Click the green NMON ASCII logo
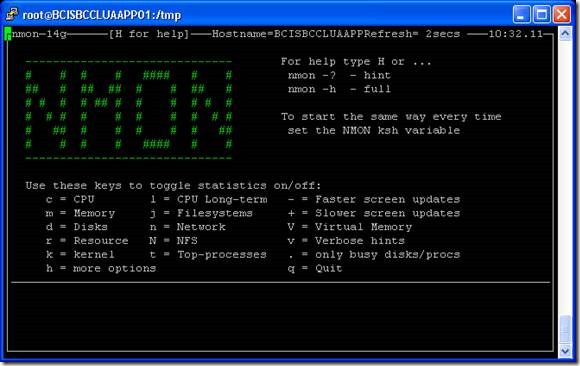Screen dimensions: 580x366 pos(129,110)
